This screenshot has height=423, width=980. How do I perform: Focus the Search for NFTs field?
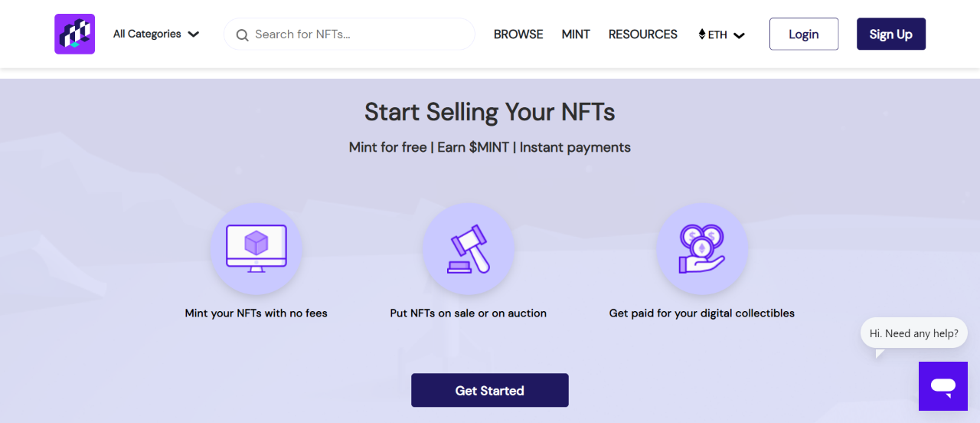pyautogui.click(x=360, y=34)
